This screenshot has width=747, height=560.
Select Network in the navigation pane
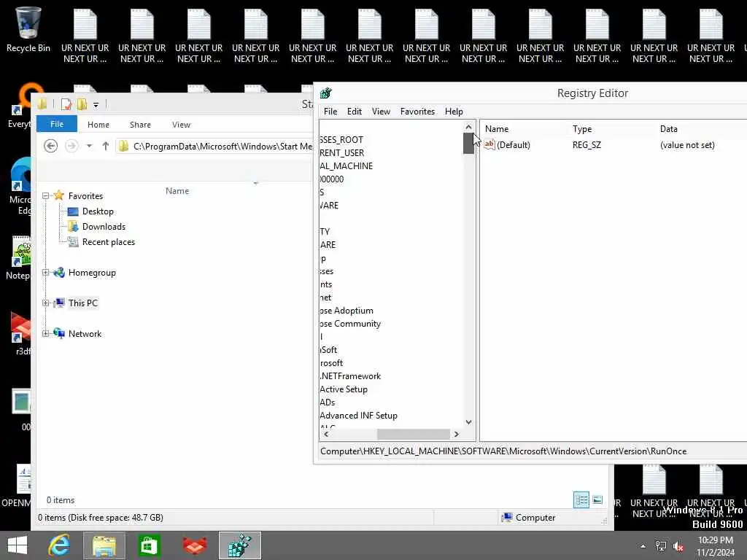click(77, 333)
